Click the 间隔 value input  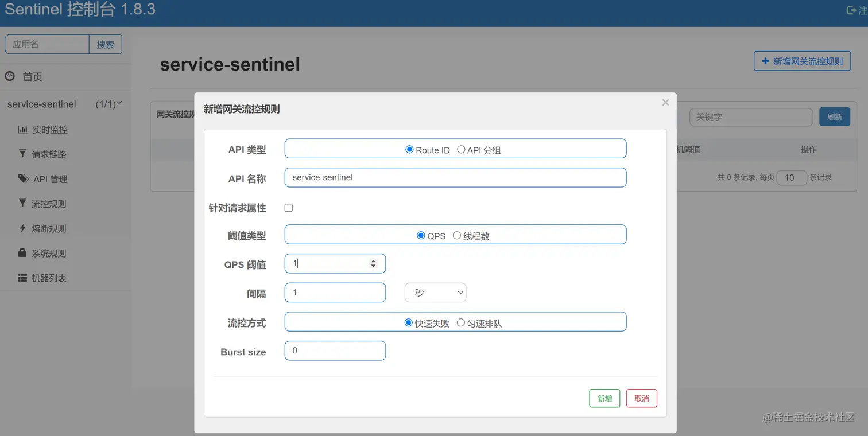335,293
